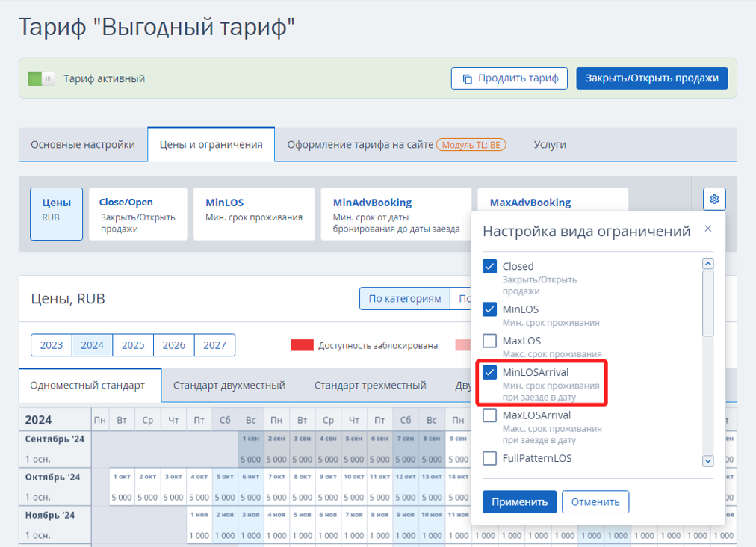756x547 pixels.
Task: Switch to the Услуги tab
Action: click(x=550, y=144)
